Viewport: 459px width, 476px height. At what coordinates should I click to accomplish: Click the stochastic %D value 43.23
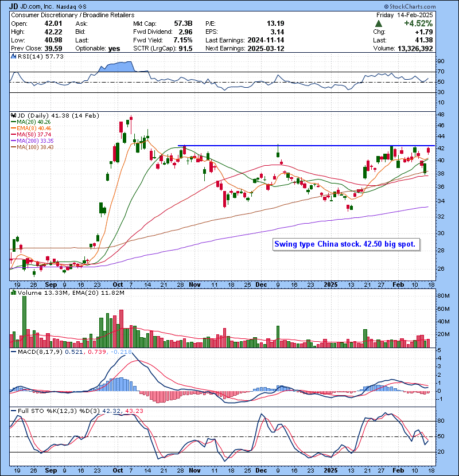134,411
